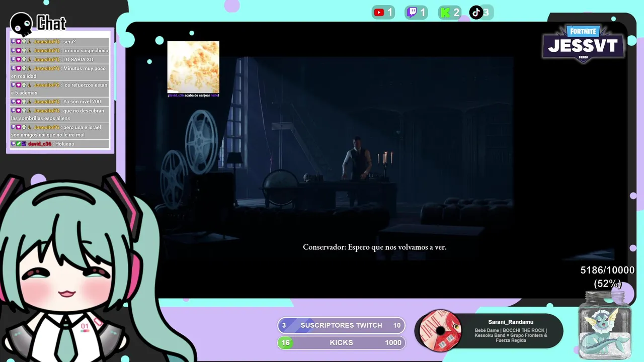Screen dimensions: 644x362
Task: Click the chat message 'hmmm sospechoso'
Action: [60, 51]
